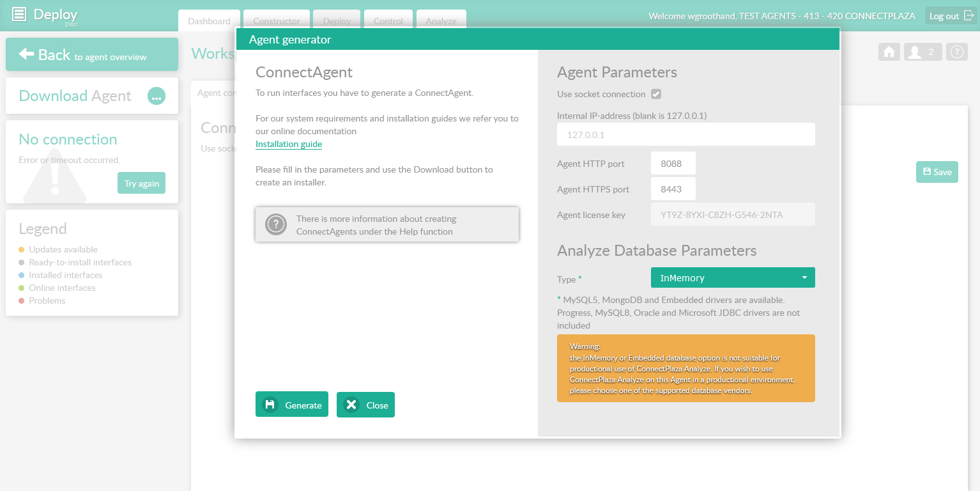Click Back to agent overview button
This screenshot has height=491, width=980.
[x=92, y=54]
